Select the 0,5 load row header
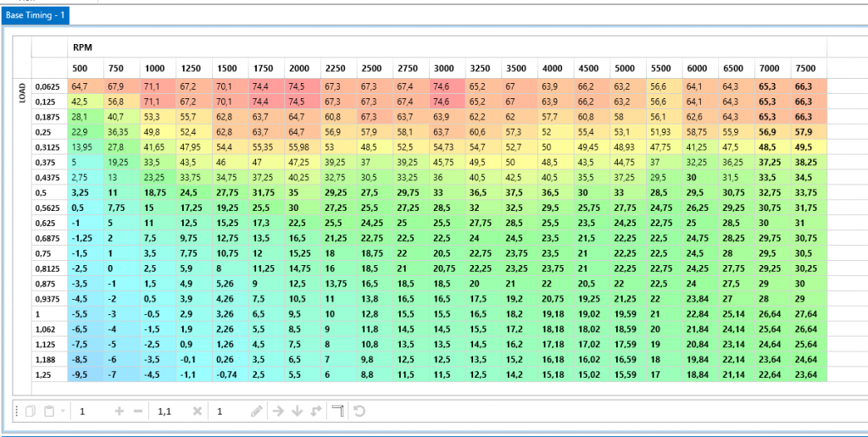This screenshot has width=868, height=437. tap(49, 194)
